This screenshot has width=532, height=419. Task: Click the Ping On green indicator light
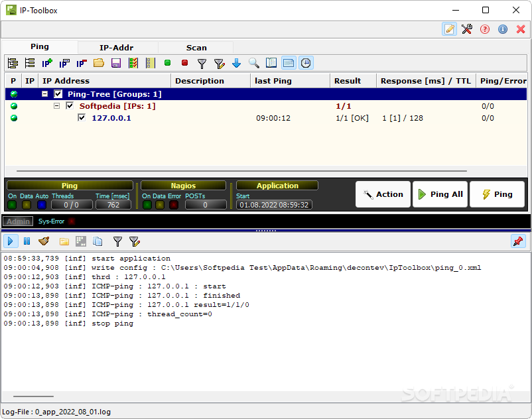12,205
